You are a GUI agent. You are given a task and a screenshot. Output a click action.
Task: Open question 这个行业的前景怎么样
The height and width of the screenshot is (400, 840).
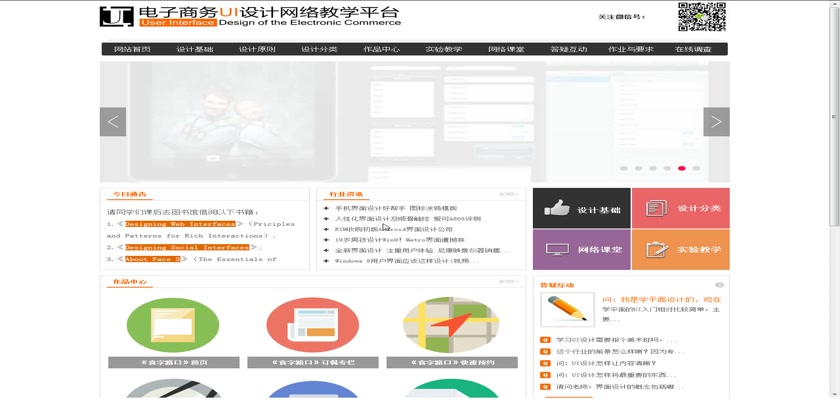620,352
